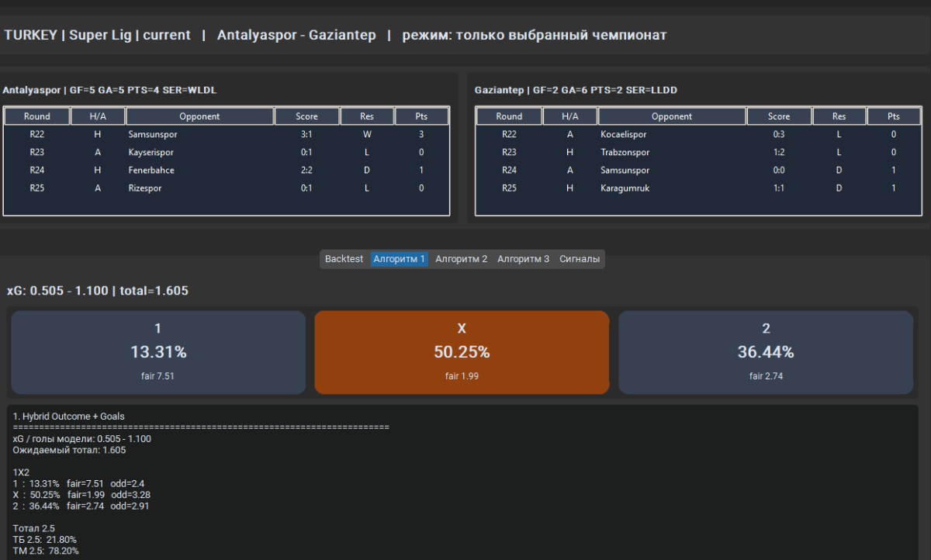This screenshot has height=560, width=931.
Task: Click the home win '1' outcome card
Action: point(158,352)
